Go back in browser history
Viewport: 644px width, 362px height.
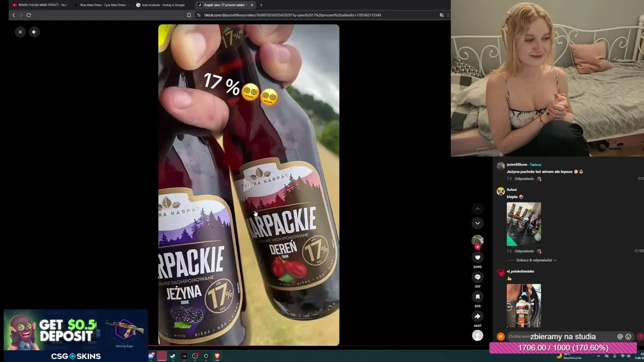coord(14,15)
